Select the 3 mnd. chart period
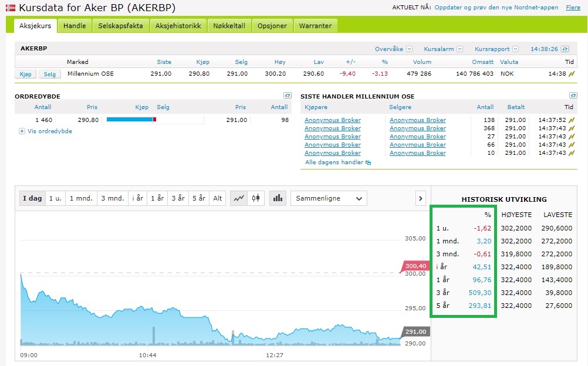The image size is (588, 366). [x=113, y=198]
